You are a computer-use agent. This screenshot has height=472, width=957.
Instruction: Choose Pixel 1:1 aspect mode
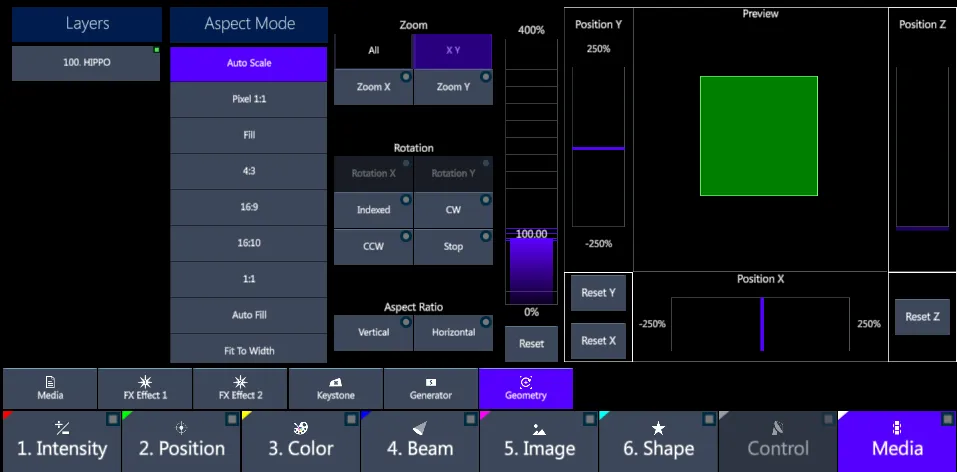249,99
